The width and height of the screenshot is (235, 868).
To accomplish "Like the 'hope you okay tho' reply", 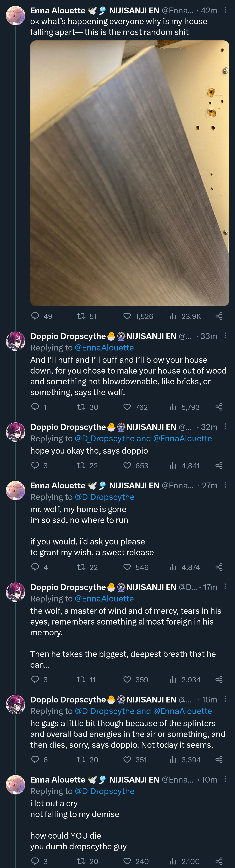I will 127,465.
